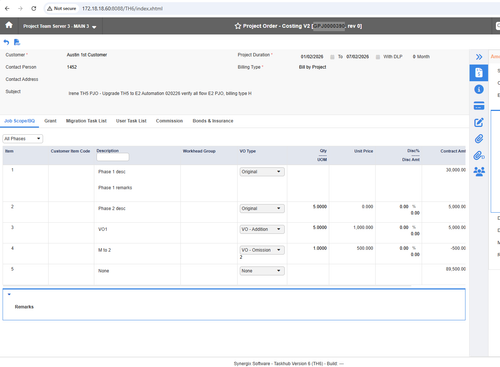Image resolution: width=500 pixels, height=367 pixels.
Task: Click the Customer Item Code column header
Action: [x=70, y=151]
